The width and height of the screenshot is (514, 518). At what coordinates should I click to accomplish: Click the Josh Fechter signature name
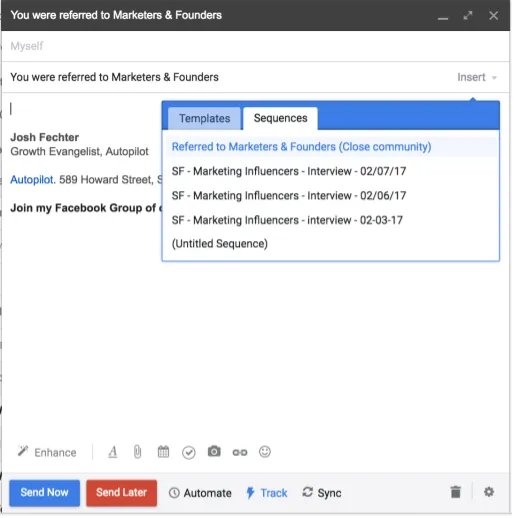coord(44,137)
